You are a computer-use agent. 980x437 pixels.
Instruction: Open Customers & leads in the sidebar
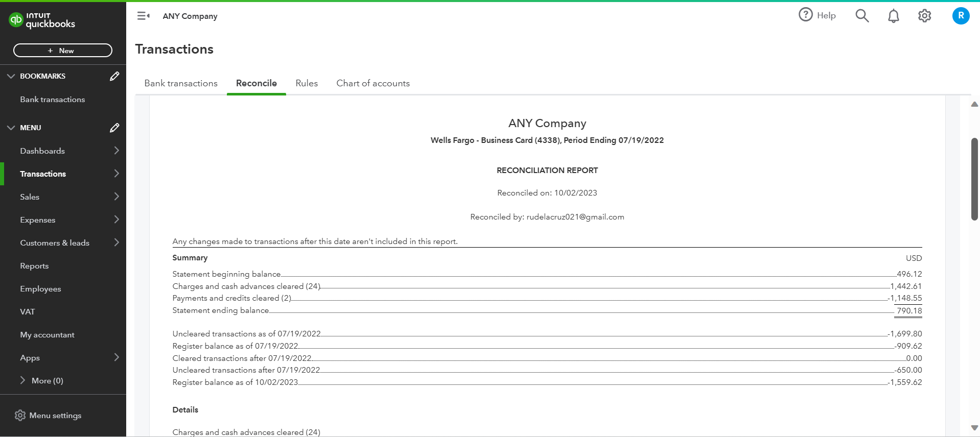pos(55,243)
